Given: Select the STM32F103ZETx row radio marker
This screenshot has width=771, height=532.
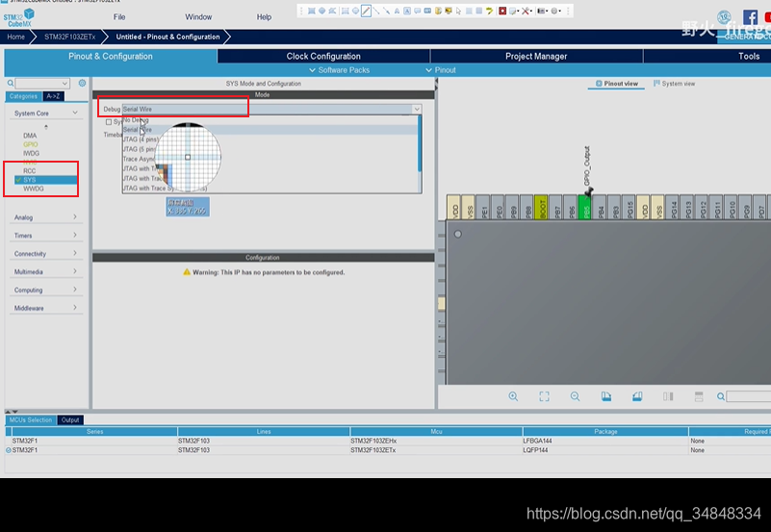Looking at the screenshot, I should [9, 450].
